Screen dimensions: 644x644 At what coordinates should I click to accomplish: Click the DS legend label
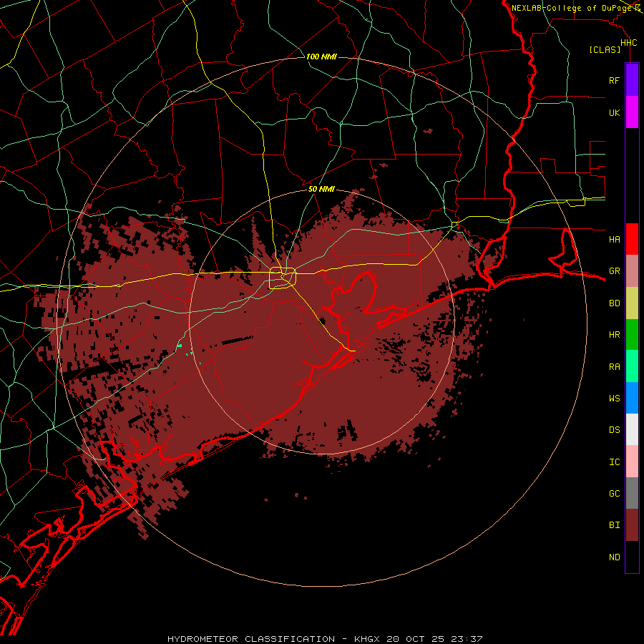tap(615, 429)
